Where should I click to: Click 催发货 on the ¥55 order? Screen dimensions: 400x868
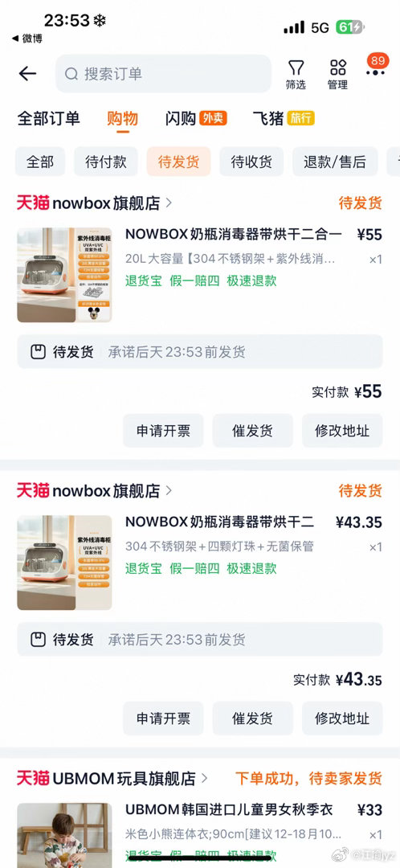pyautogui.click(x=252, y=431)
